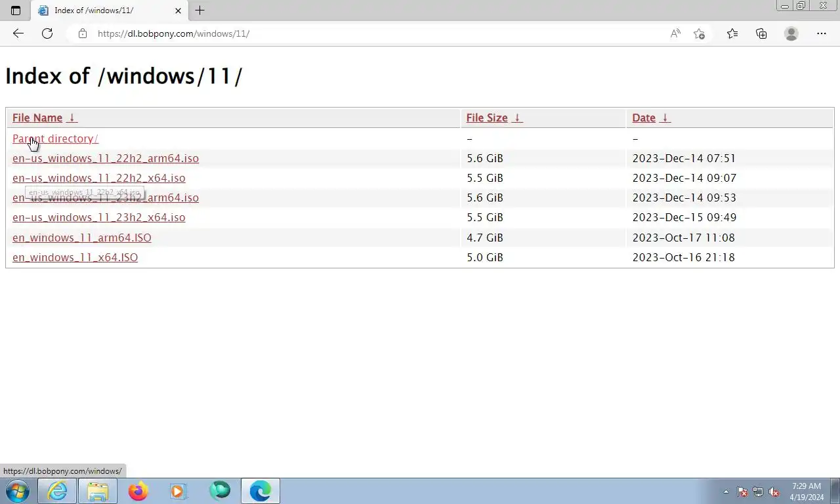Click the date 2023-Dec-14 09:53
The width and height of the screenshot is (840, 504).
pos(684,198)
